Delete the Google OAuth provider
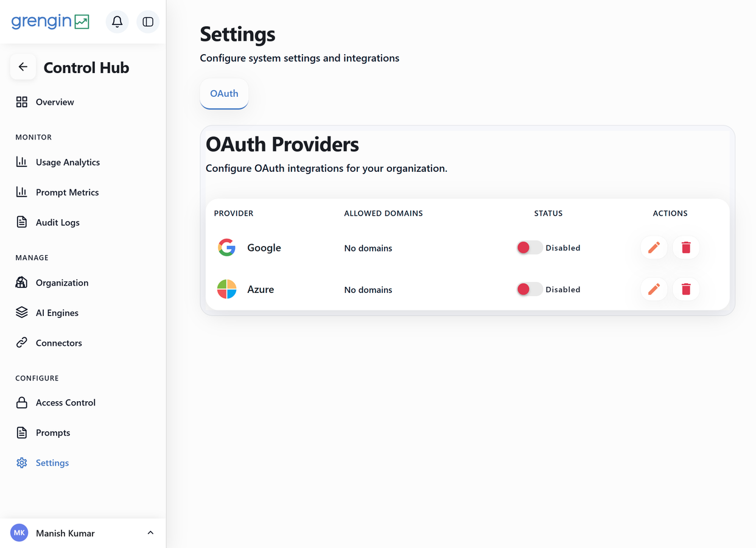 point(686,248)
